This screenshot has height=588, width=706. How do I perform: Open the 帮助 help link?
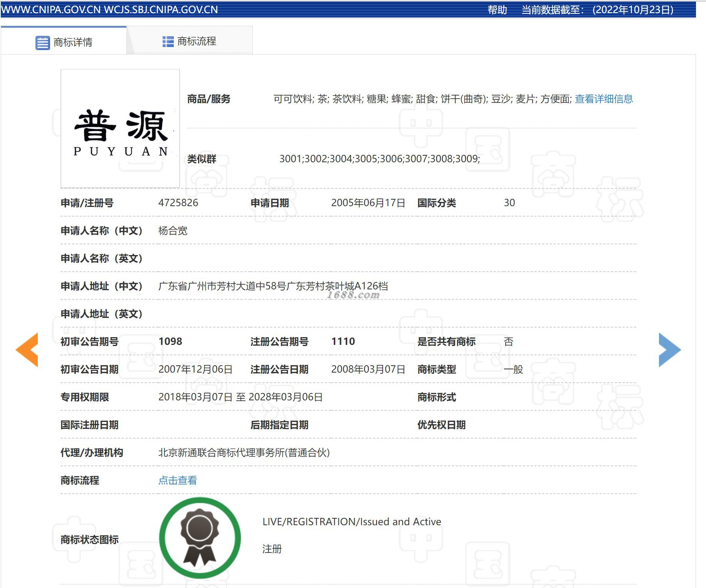click(x=497, y=10)
